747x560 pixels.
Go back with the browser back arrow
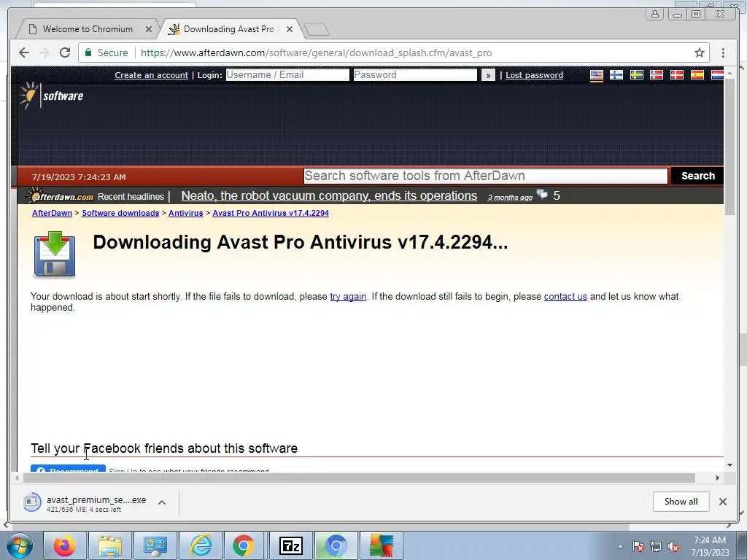(x=24, y=52)
